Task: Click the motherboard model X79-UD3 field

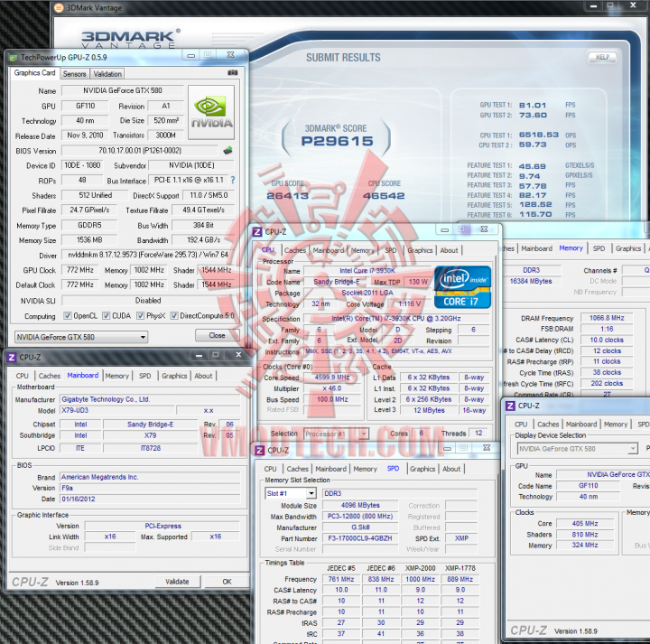Action: [x=116, y=410]
